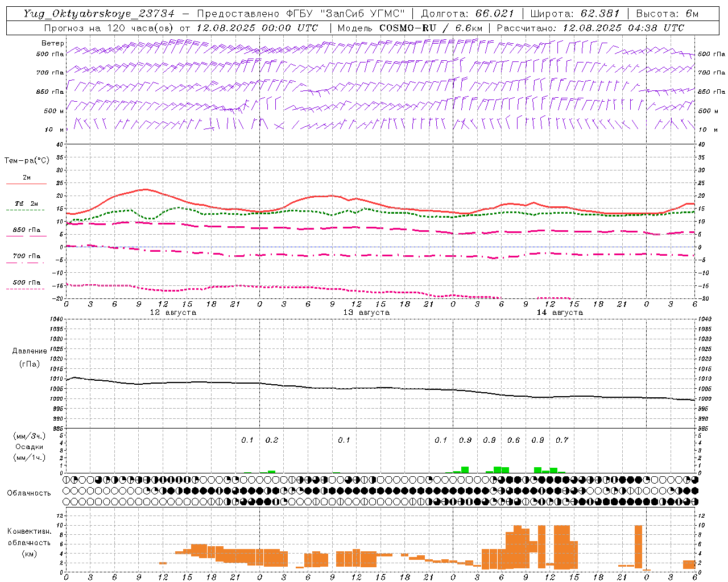Select the (мм/1ч.) precipitation unit label
Screen dimensions: 728x582
pyautogui.click(x=30, y=458)
